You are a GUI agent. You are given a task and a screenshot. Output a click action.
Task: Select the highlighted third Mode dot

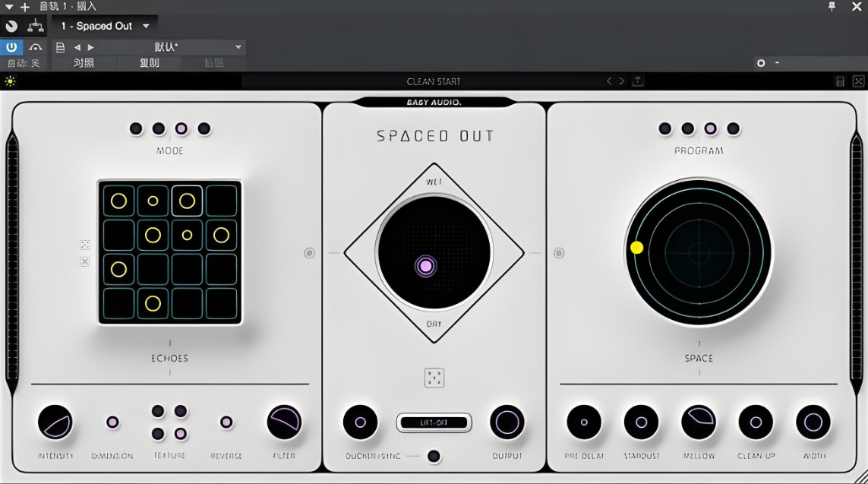pyautogui.click(x=181, y=129)
